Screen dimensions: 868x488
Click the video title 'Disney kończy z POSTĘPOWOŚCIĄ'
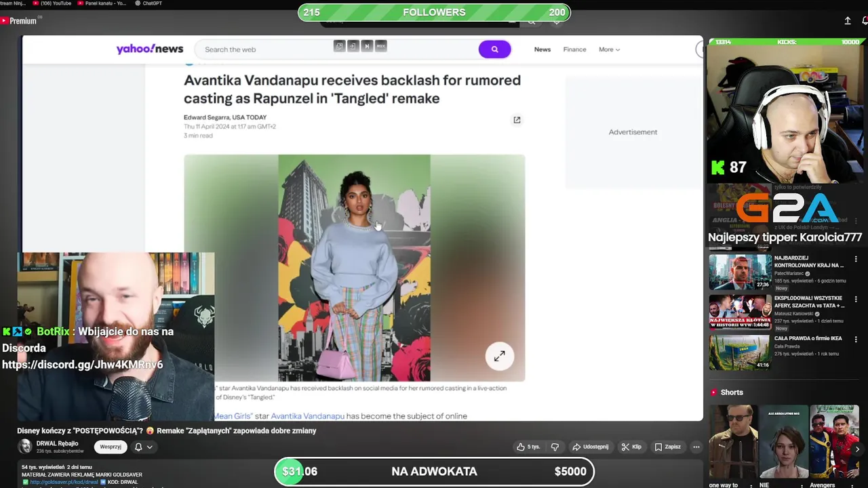(167, 430)
